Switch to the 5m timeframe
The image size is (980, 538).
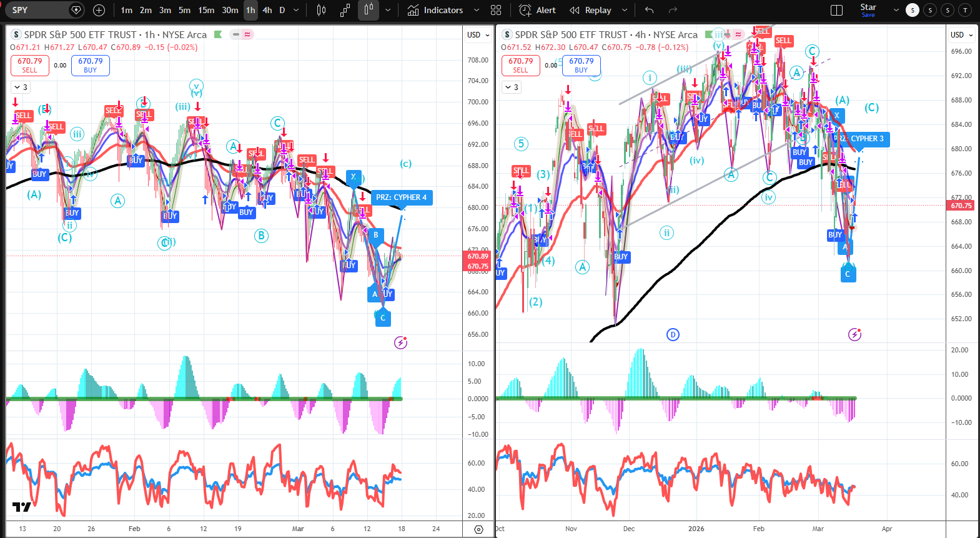[184, 10]
